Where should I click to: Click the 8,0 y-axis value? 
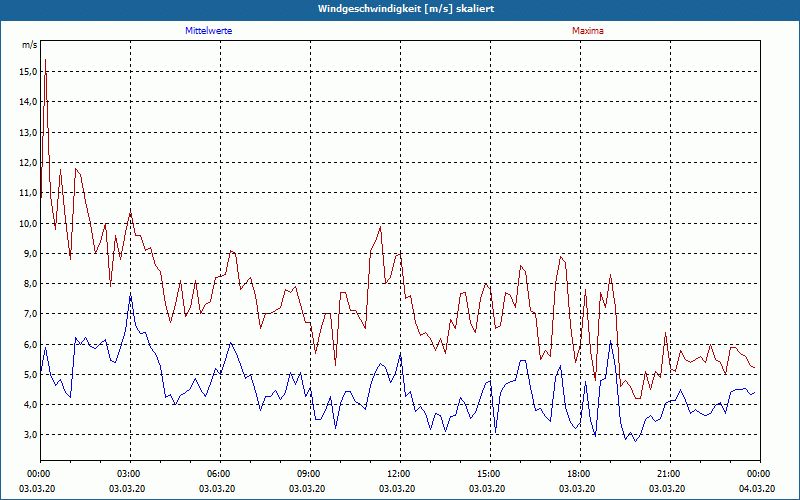[x=30, y=284]
